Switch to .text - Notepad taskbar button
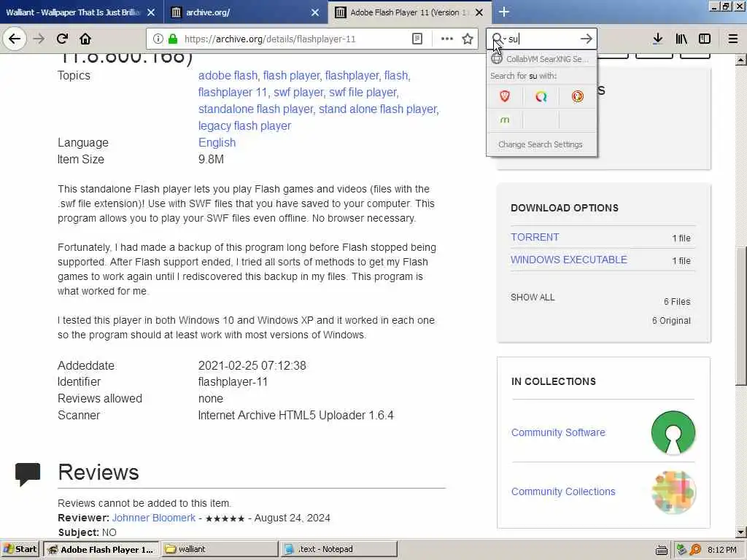 pos(338,549)
